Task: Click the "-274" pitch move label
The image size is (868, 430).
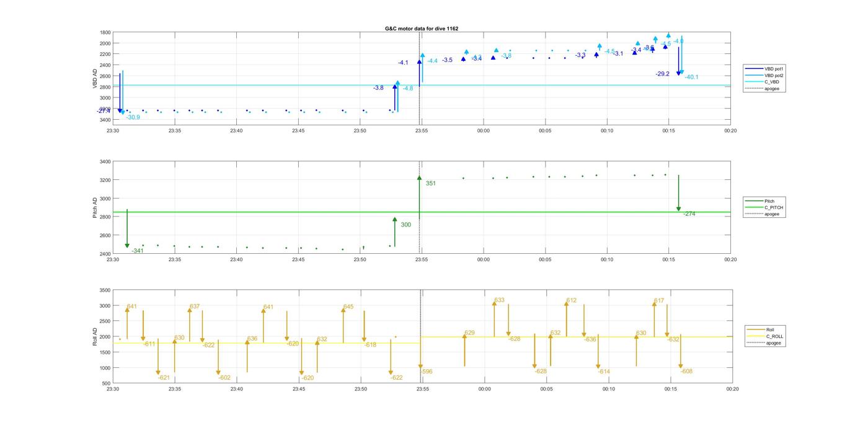Action: 689,214
